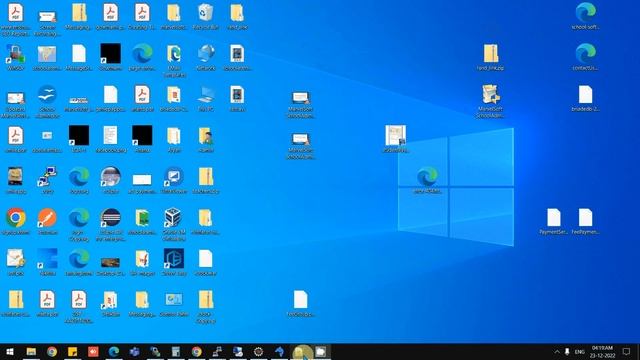The width and height of the screenshot is (640, 360).
Task: Open the Oracle VM VirtualBox cube shortcut
Action: pyautogui.click(x=173, y=218)
